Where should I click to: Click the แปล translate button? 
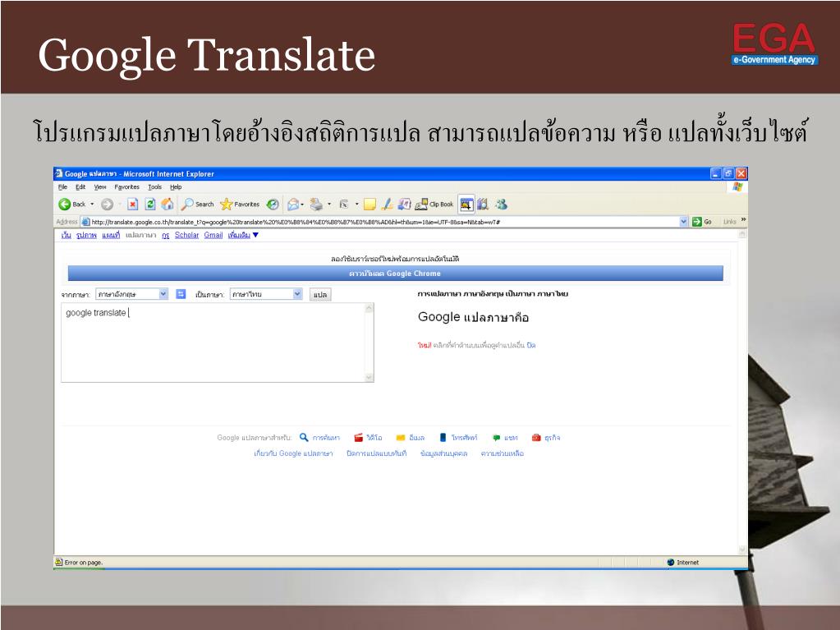tap(320, 294)
